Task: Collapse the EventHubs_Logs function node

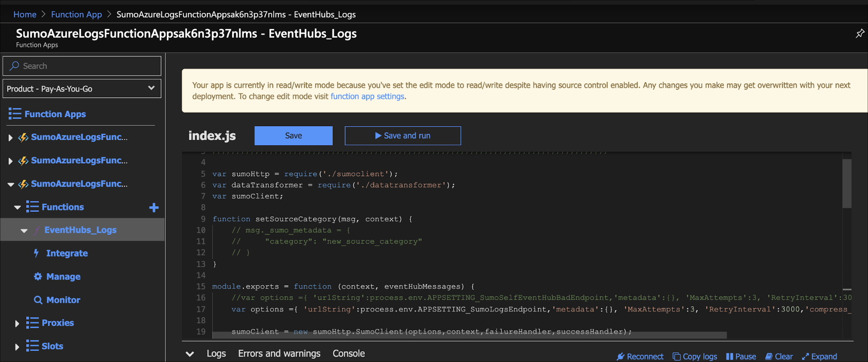Action: coord(24,230)
